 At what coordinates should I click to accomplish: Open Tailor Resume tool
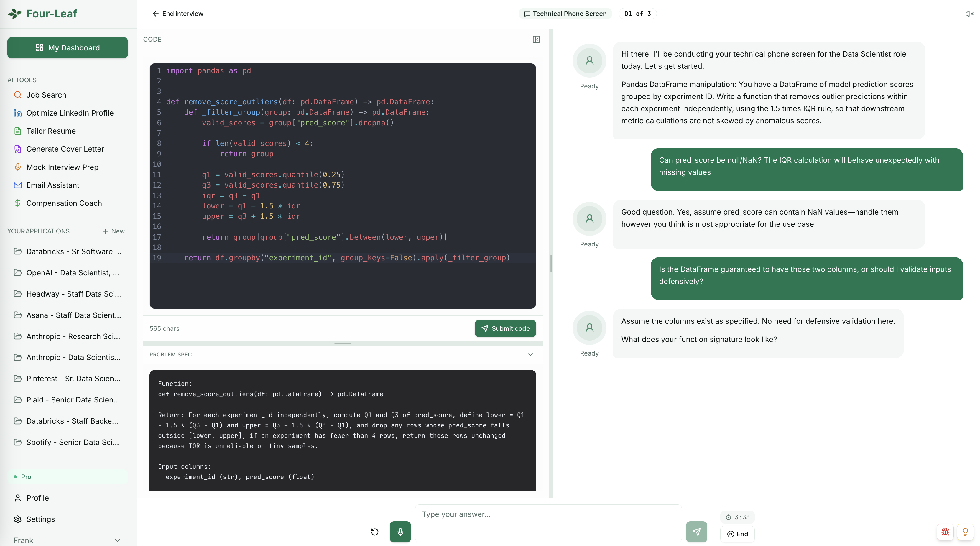pyautogui.click(x=51, y=131)
